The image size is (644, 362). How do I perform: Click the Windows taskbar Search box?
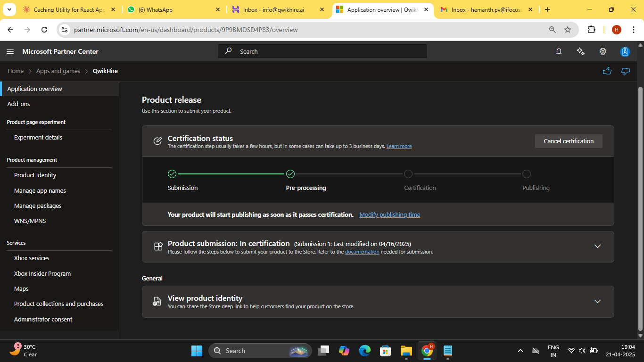[260, 351]
